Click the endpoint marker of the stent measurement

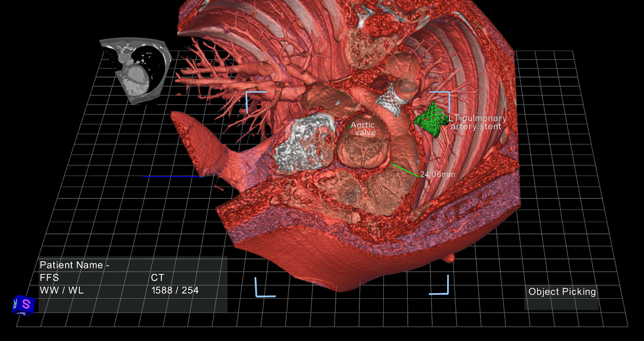[419, 177]
